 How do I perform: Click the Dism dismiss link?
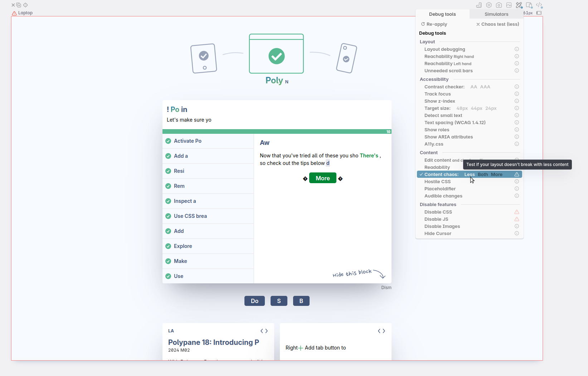point(386,288)
